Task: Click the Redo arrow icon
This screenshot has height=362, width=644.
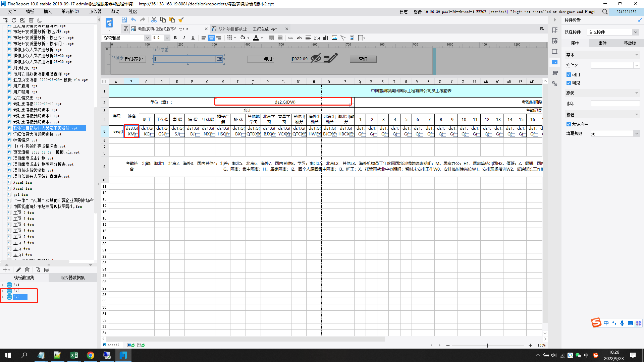Action: 143,20
